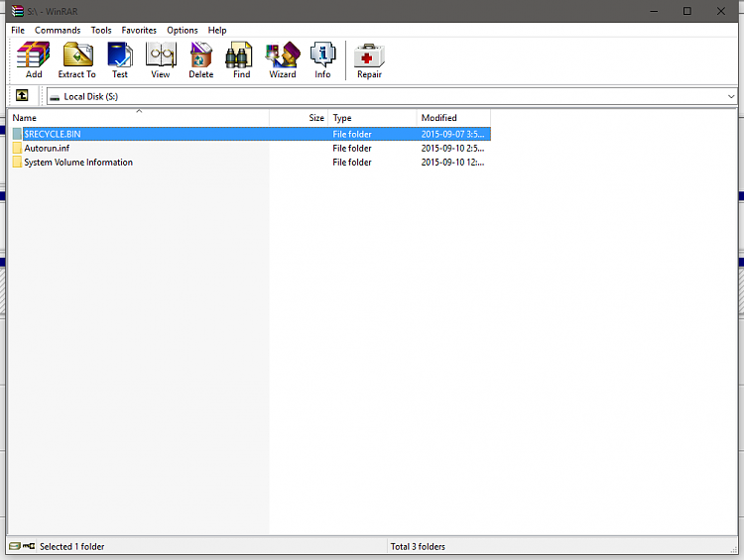Minimize the WinRAR window
The width and height of the screenshot is (744, 560).
coord(654,11)
